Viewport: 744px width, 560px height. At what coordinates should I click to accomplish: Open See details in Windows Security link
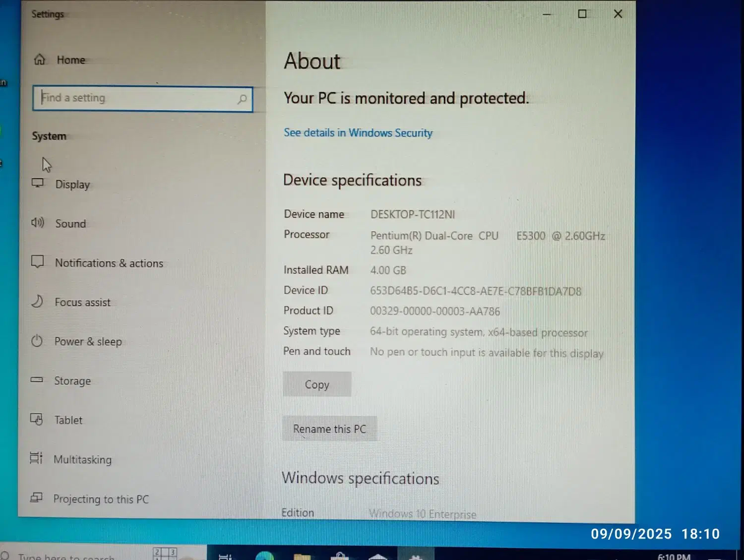point(358,133)
